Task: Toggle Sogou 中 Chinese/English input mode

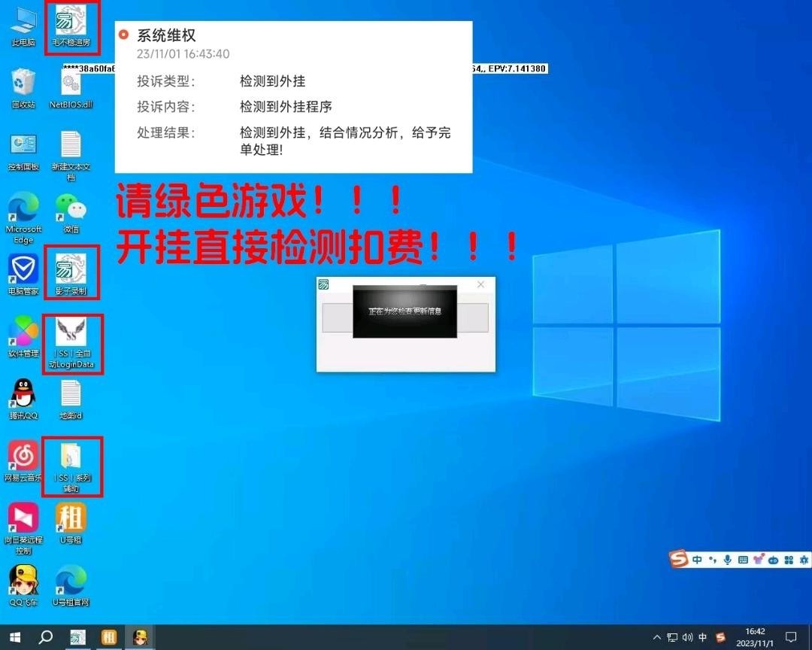Action: [x=697, y=560]
